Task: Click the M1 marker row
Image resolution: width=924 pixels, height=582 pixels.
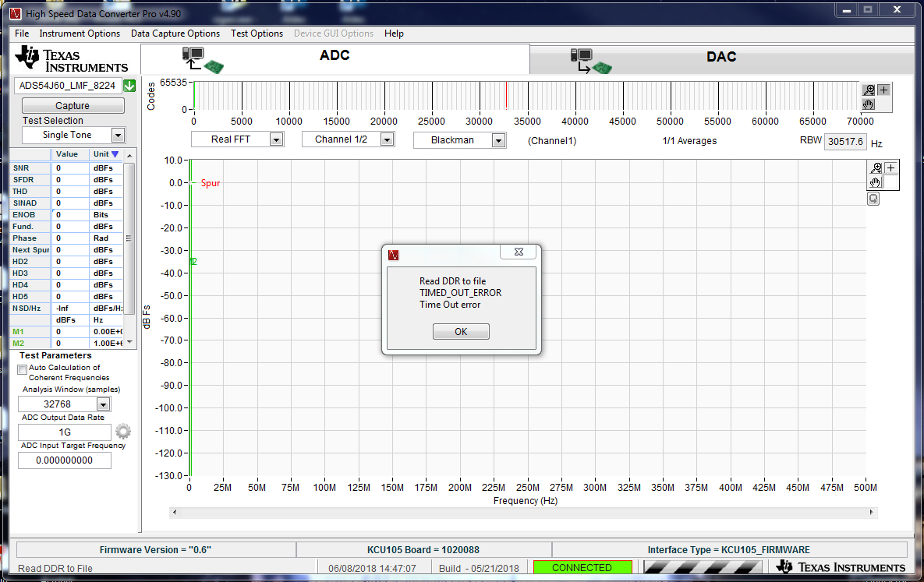Action: [x=66, y=332]
